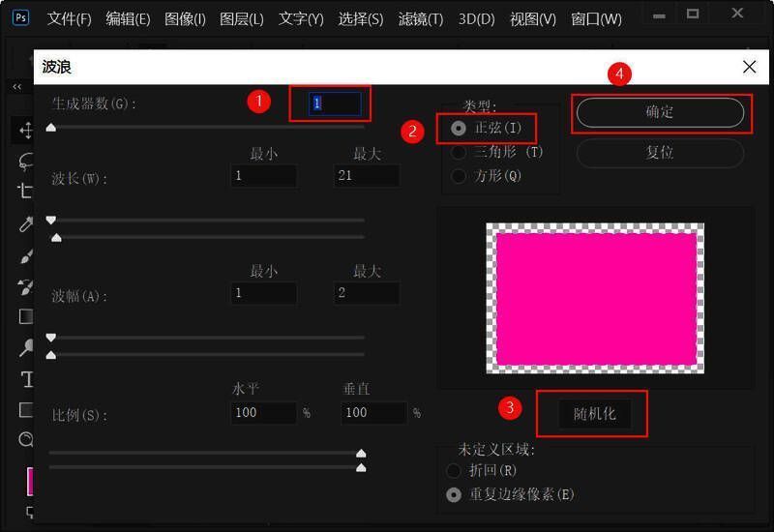774x532 pixels.
Task: Select 重复边缘像素(E) option
Action: (x=510, y=494)
